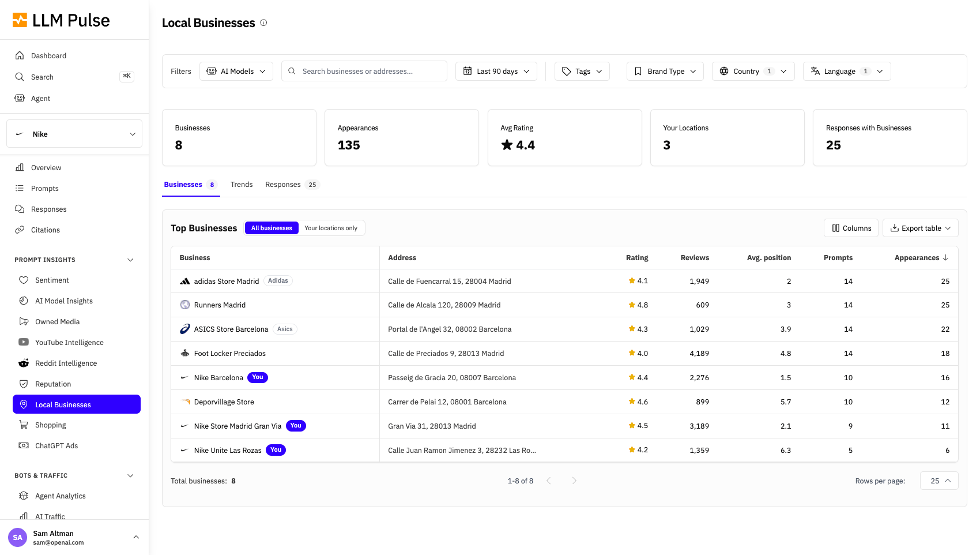Image resolution: width=980 pixels, height=555 pixels.
Task: Click the info icon beside Local Businesses title
Action: [263, 23]
